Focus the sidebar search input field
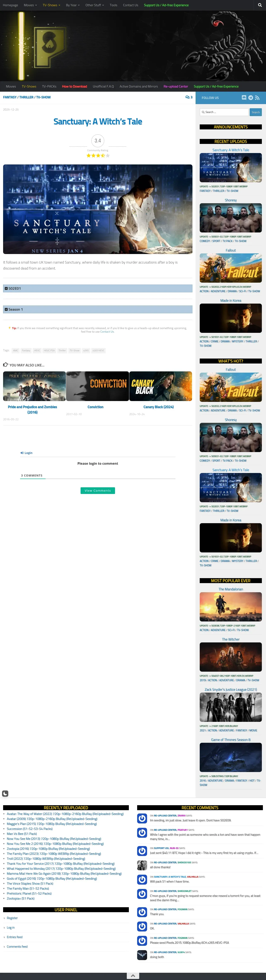This screenshot has width=266, height=980. coord(224,112)
